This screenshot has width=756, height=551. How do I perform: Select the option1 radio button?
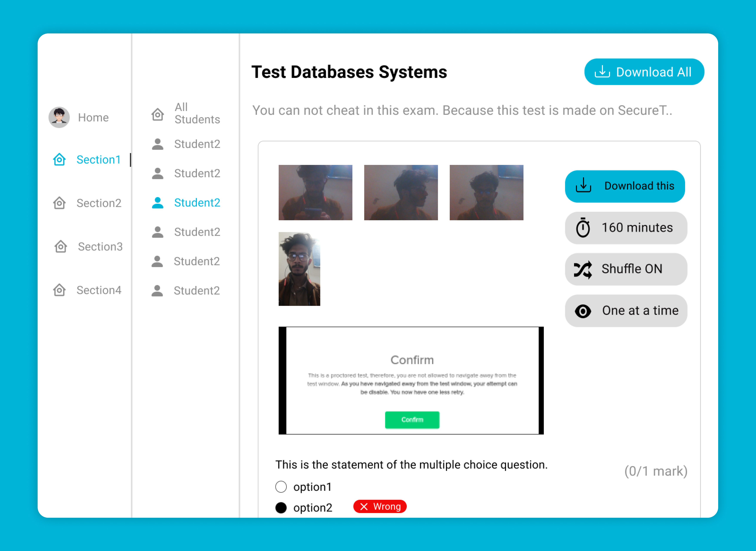pyautogui.click(x=281, y=487)
